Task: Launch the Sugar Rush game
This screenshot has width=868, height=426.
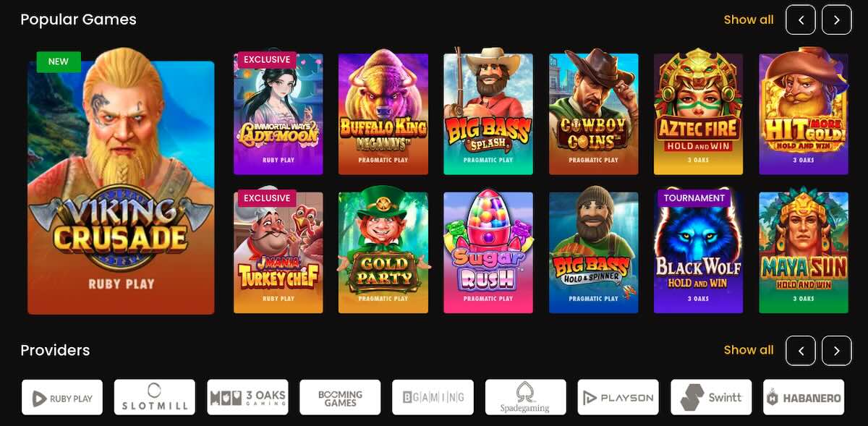Action: point(488,252)
